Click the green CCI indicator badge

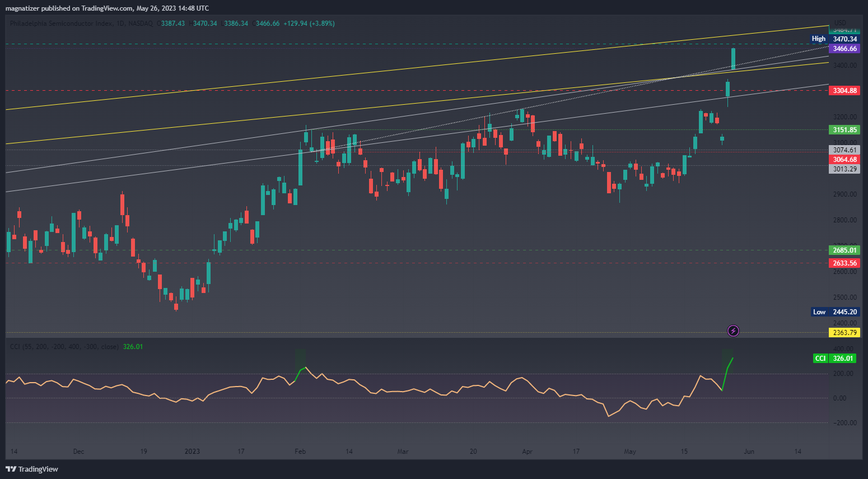[x=820, y=359]
